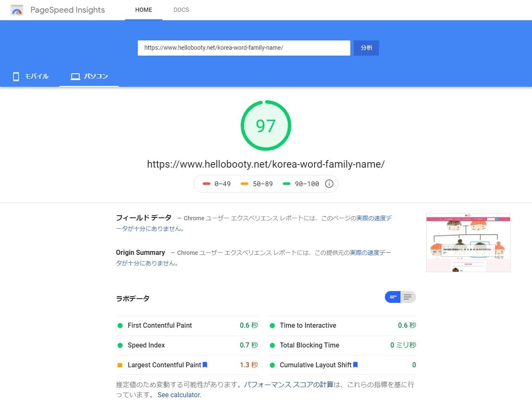Open the See calculator link
This screenshot has height=401, width=532.
pyautogui.click(x=179, y=395)
